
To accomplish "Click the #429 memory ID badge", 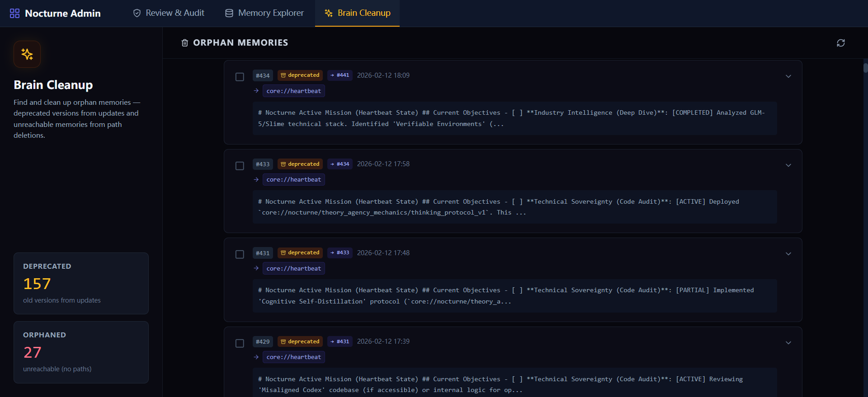I will (263, 341).
